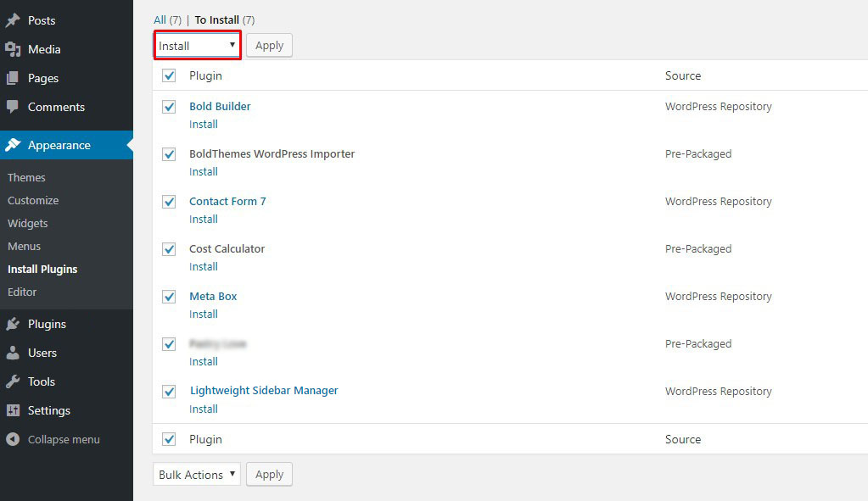Open the Contact Form 7 plugin link
This screenshot has height=501, width=868.
(x=227, y=201)
